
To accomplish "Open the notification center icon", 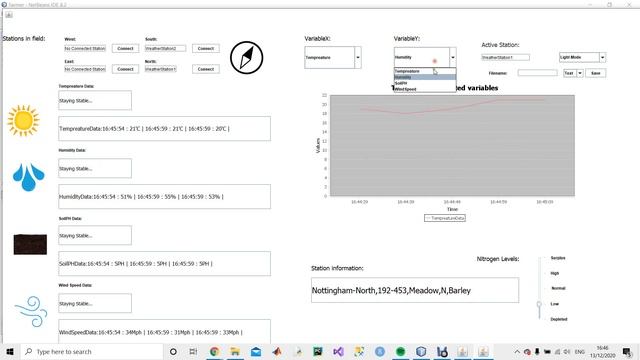I will coord(627,351).
